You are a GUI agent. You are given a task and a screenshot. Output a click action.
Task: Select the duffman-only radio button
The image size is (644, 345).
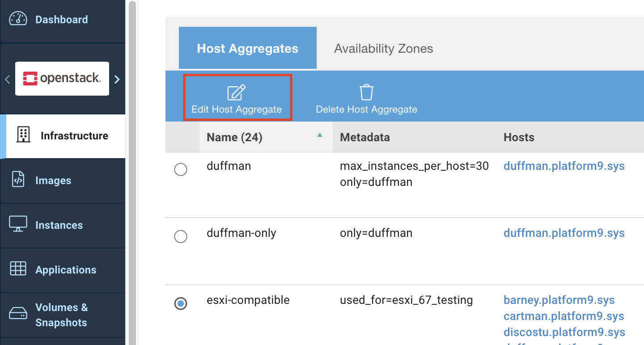(181, 236)
